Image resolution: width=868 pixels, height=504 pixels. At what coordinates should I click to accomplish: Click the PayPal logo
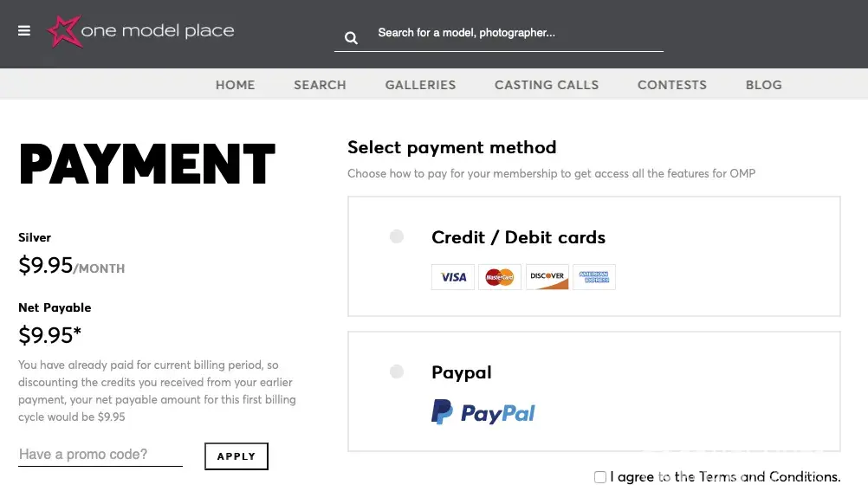(x=483, y=412)
